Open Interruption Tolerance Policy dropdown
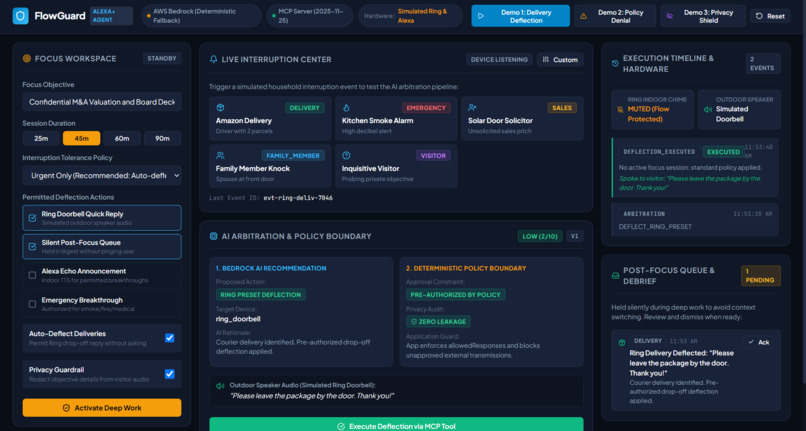The image size is (806, 431). (102, 175)
